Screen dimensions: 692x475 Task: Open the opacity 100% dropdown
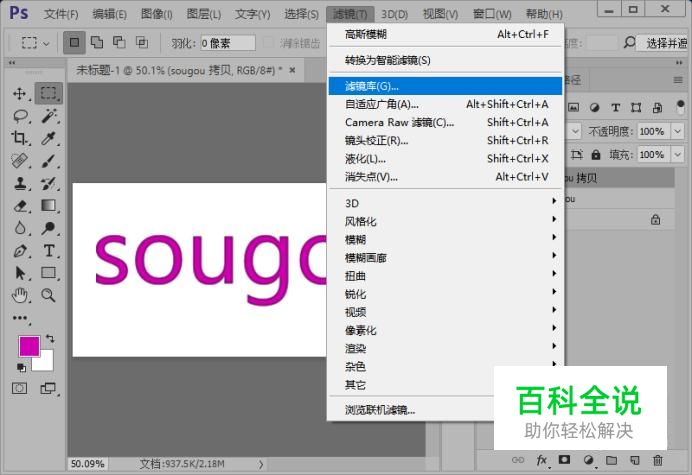point(677,131)
